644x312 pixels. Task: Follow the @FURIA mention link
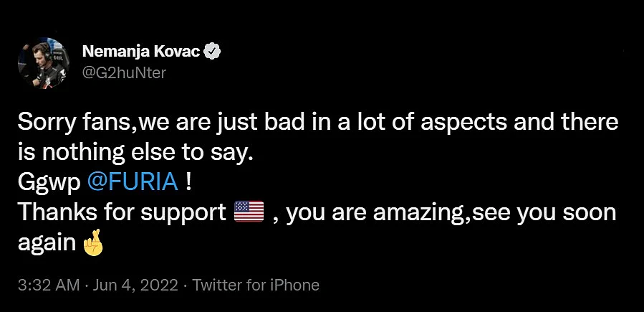pyautogui.click(x=133, y=182)
